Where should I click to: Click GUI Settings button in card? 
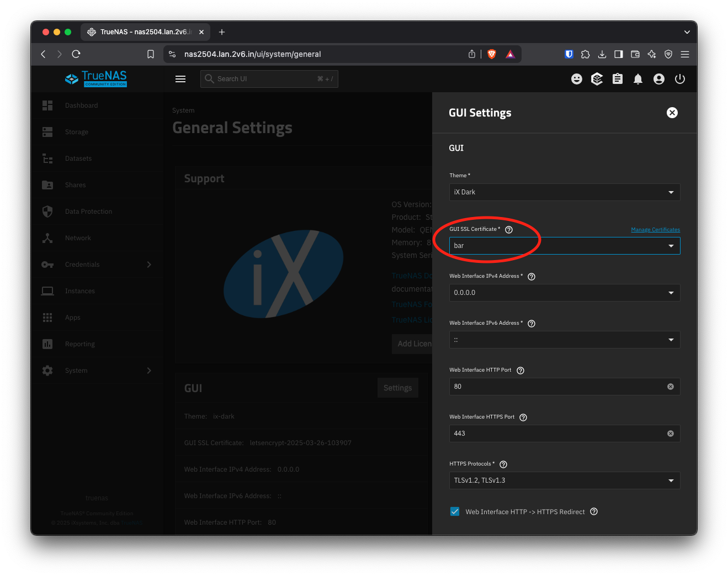(x=397, y=388)
